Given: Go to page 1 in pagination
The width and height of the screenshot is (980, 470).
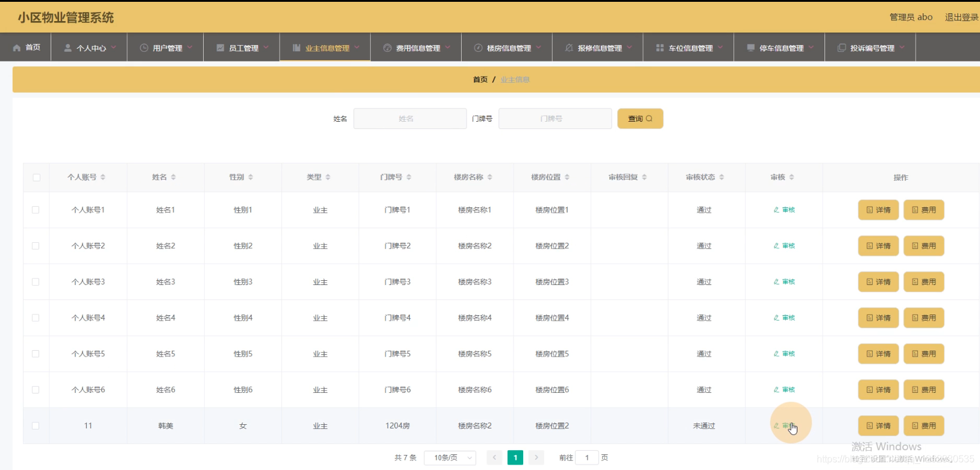Looking at the screenshot, I should pyautogui.click(x=515, y=458).
